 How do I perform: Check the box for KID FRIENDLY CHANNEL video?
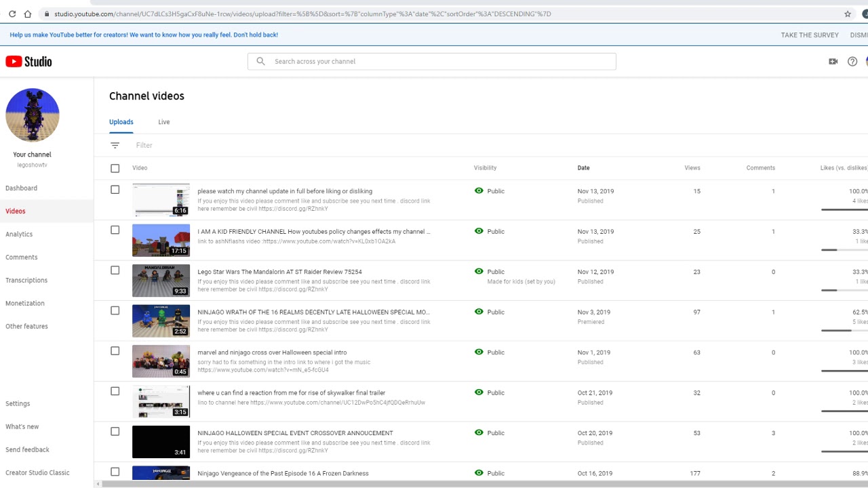115,230
